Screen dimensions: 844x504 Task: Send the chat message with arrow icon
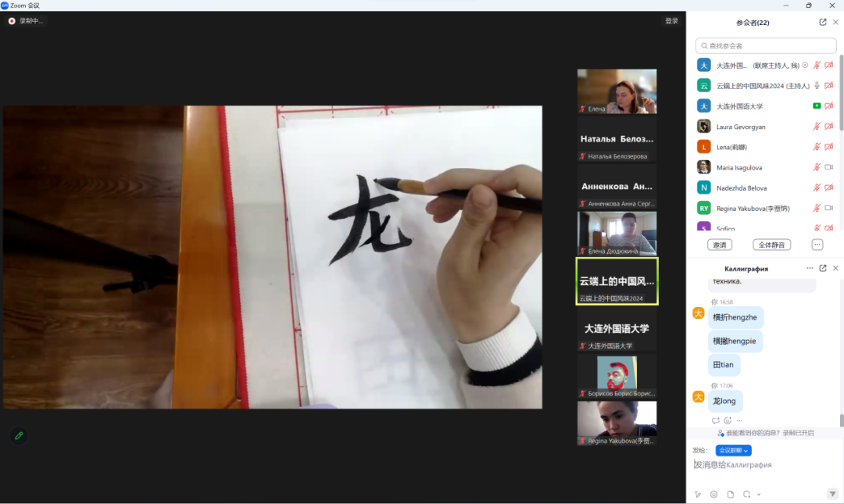coord(832,494)
